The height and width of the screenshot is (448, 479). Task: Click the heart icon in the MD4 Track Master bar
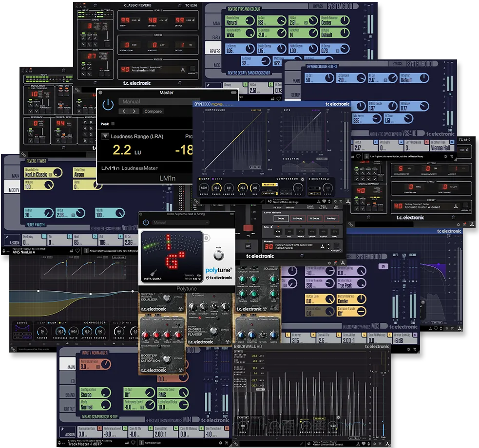pyautogui.click(x=133, y=443)
